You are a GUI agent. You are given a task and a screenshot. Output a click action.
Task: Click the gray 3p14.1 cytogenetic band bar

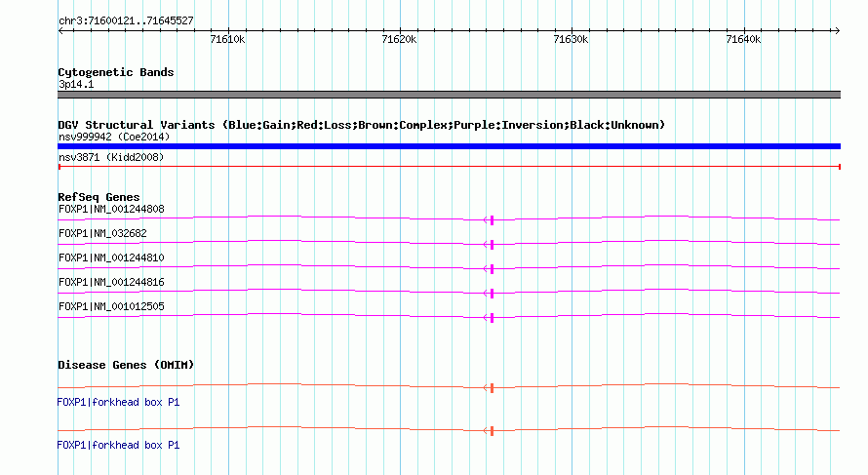coord(449,95)
